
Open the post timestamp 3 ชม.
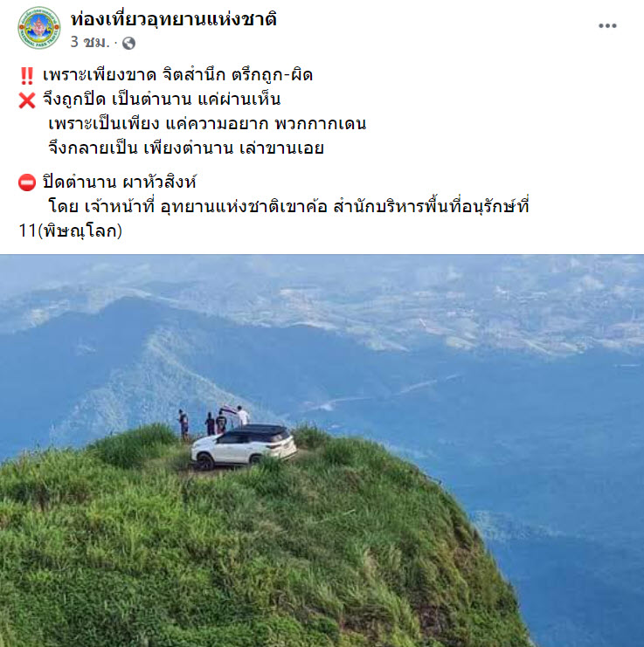pos(90,42)
